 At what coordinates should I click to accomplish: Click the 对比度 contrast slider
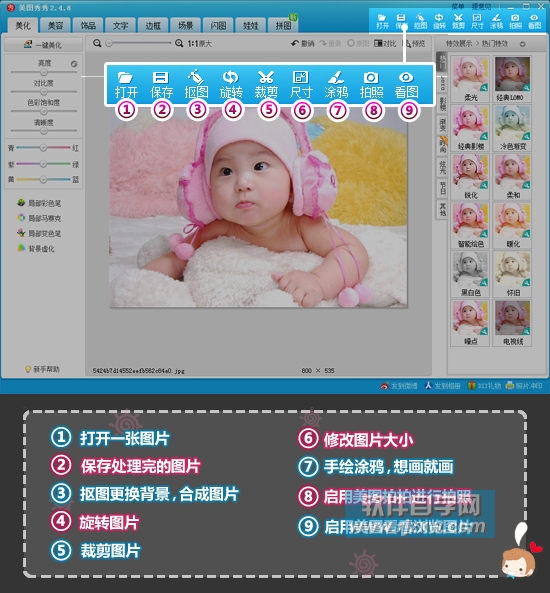(44, 92)
